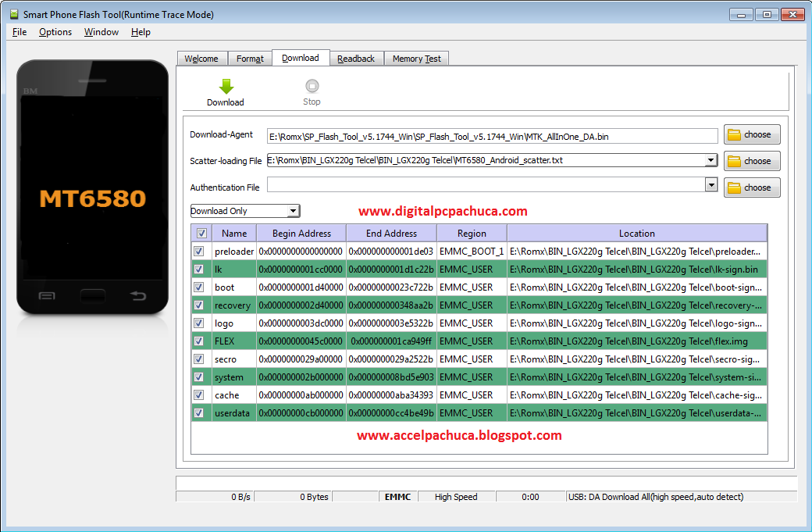This screenshot has height=532, width=812.
Task: Click the 0:00 elapsed time entry
Action: (x=530, y=497)
